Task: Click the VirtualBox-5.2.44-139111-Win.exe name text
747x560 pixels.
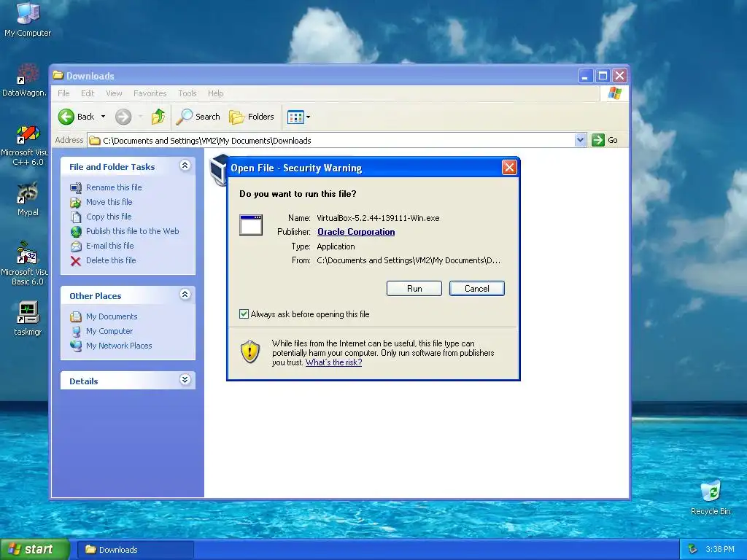Action: [x=379, y=218]
